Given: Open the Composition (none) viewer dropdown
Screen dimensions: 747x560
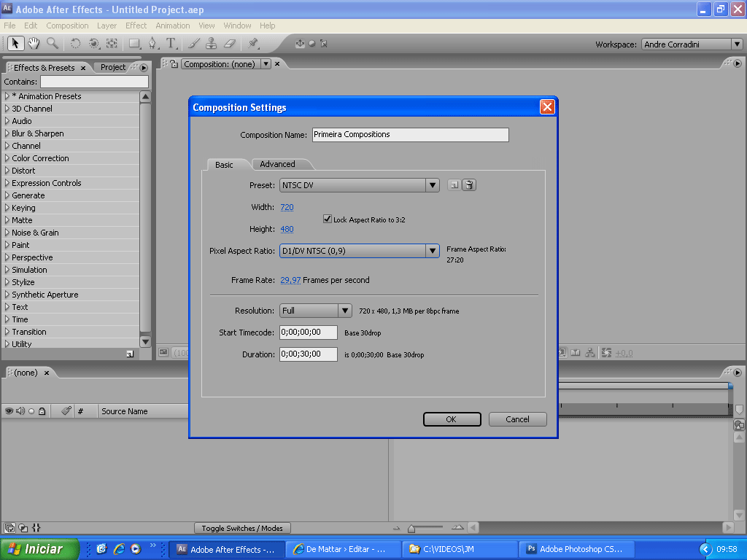Looking at the screenshot, I should click(266, 64).
